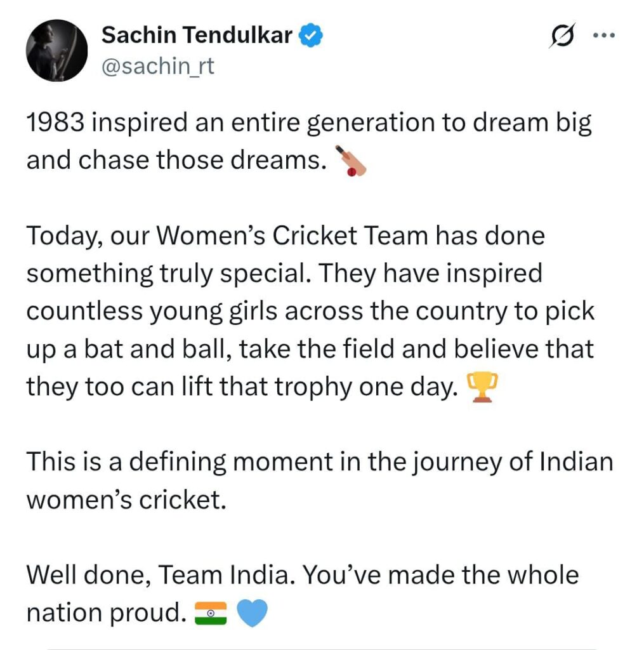Click the "nation proud." text
The height and width of the screenshot is (650, 644).
tap(103, 613)
